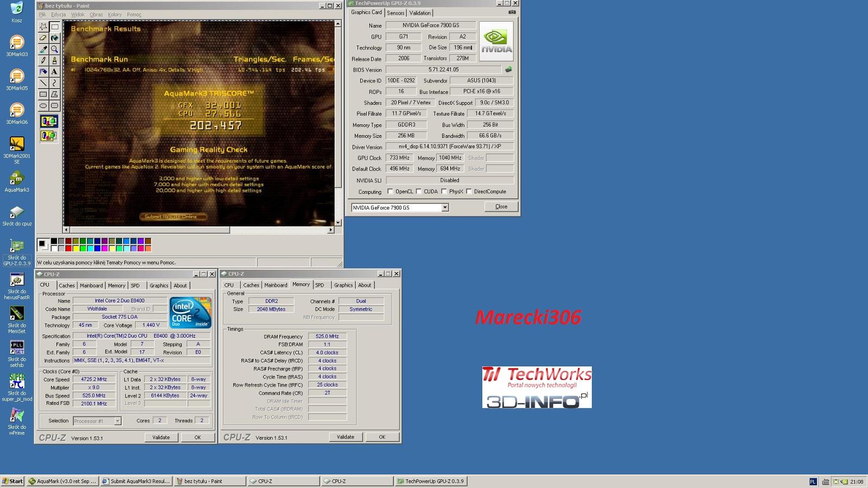The width and height of the screenshot is (868, 488).
Task: Pick the orange color swatch in palette
Action: [148, 248]
